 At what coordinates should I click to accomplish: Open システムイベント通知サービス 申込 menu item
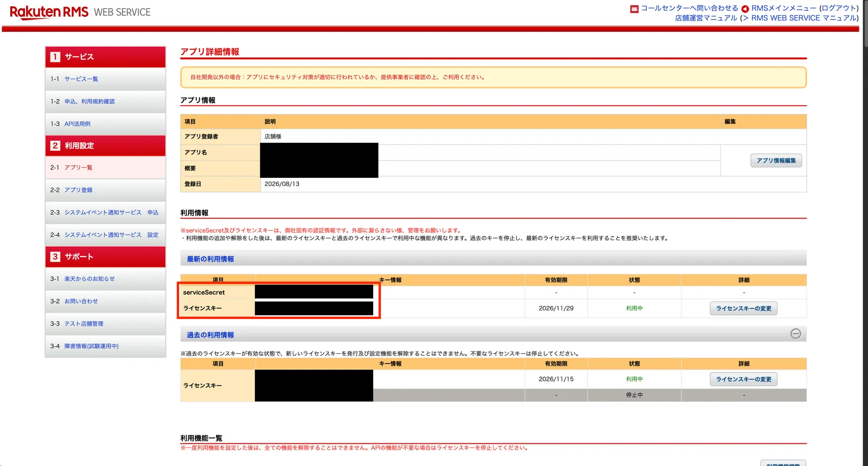click(105, 213)
